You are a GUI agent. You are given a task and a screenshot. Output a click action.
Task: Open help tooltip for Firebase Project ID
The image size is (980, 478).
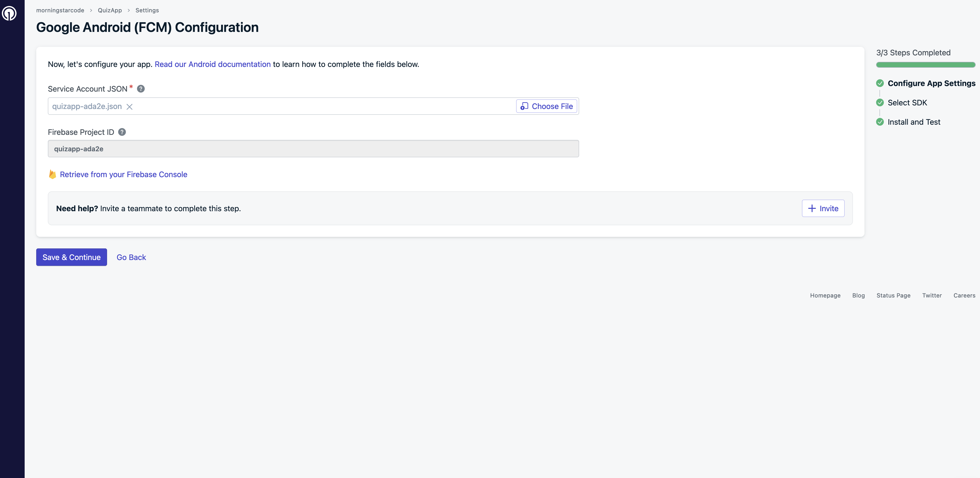pyautogui.click(x=122, y=132)
